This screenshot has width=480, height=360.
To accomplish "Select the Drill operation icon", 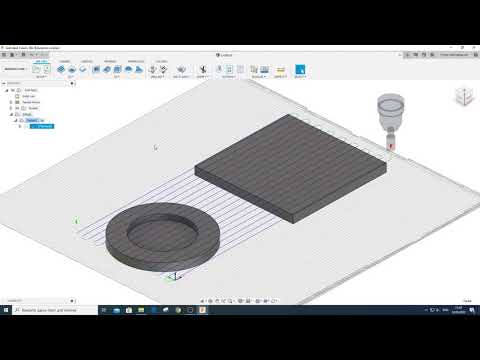I will coord(153,69).
